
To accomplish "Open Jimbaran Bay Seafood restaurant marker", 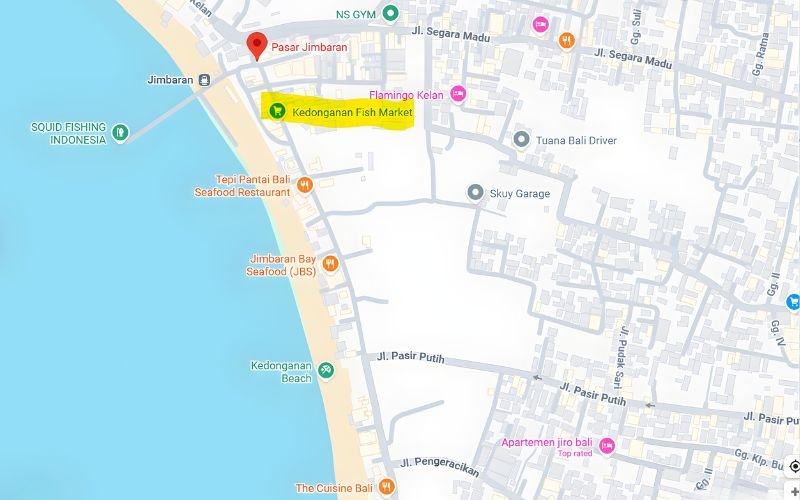I will point(331,264).
